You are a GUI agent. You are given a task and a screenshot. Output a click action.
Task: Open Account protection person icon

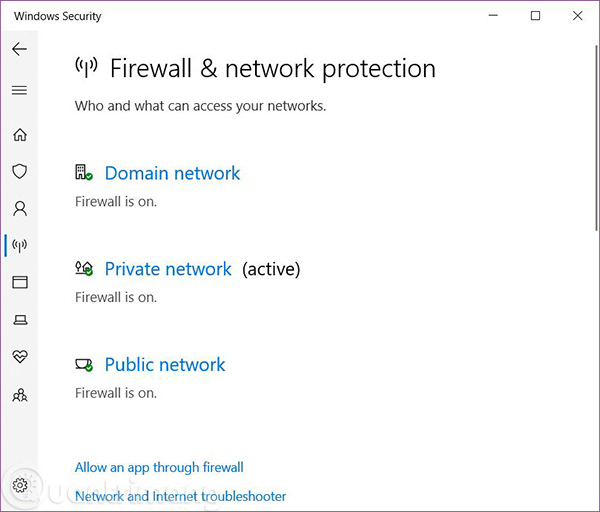tap(20, 209)
